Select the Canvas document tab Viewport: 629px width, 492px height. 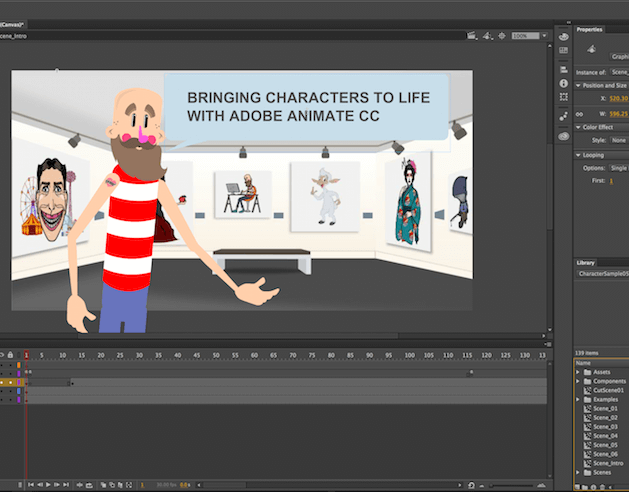tap(12, 25)
